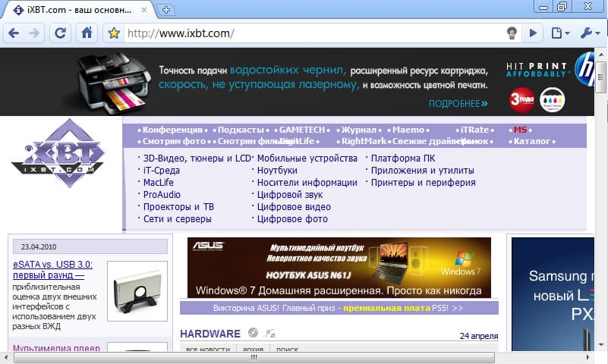Open the page menu icon

(x=560, y=33)
